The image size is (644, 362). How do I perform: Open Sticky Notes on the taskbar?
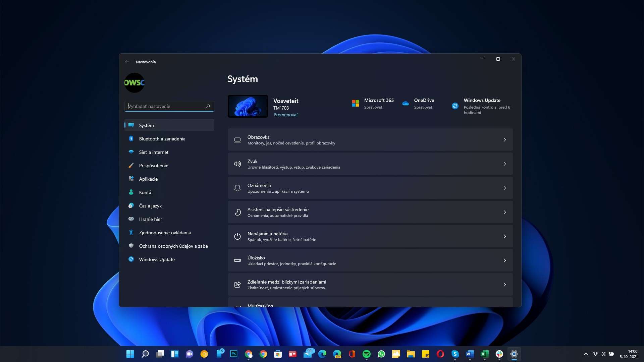(x=426, y=354)
